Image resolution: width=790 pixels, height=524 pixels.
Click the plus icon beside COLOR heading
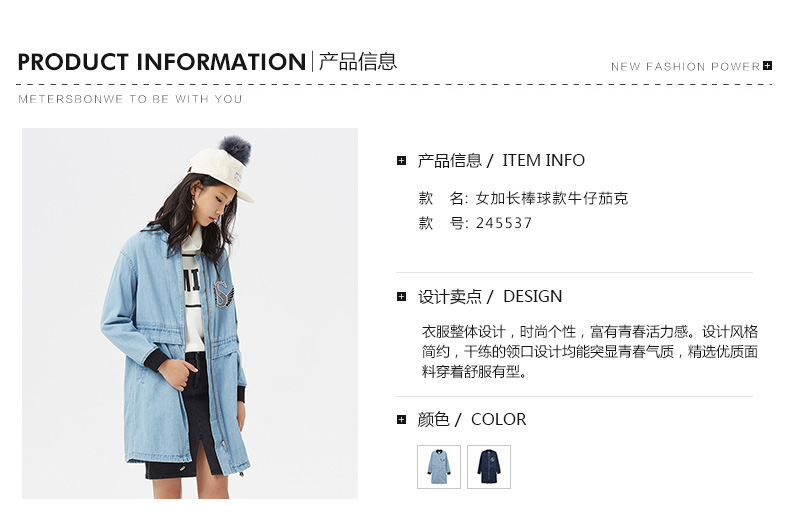(402, 419)
